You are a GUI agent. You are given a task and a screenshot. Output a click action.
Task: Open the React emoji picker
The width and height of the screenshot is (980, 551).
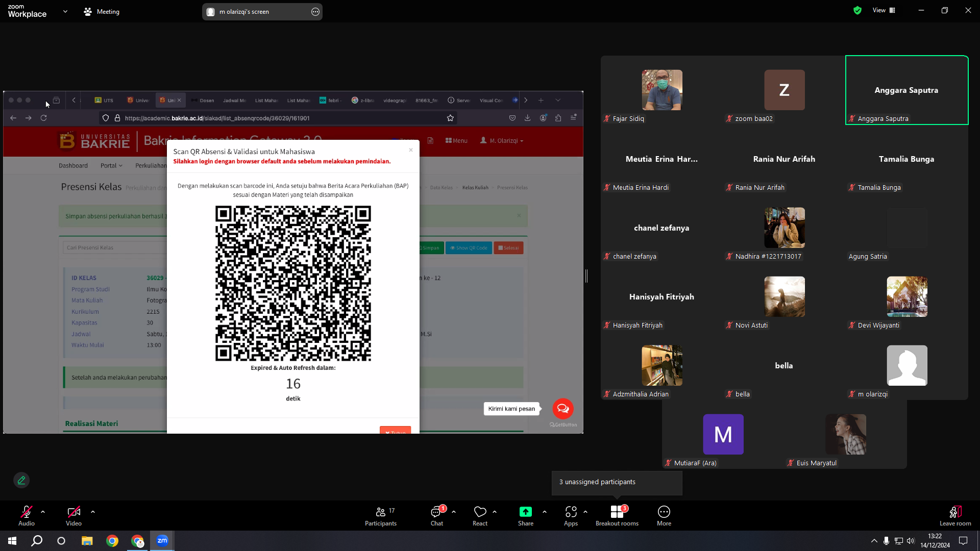pos(480,515)
